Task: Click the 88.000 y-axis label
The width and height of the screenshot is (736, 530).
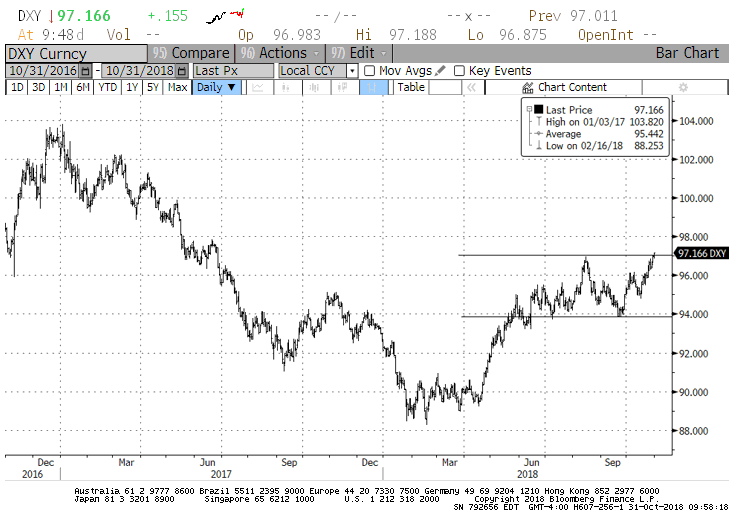Action: [x=693, y=430]
